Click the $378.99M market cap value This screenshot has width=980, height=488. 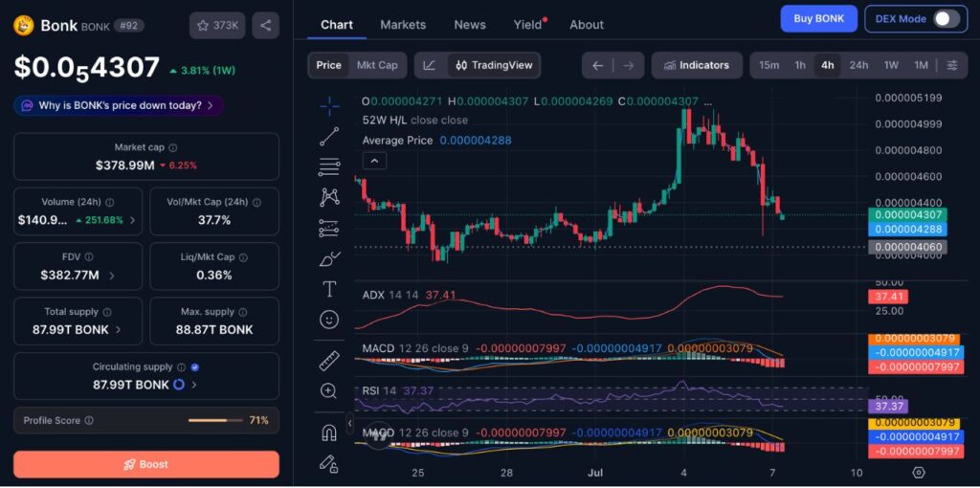click(x=125, y=166)
